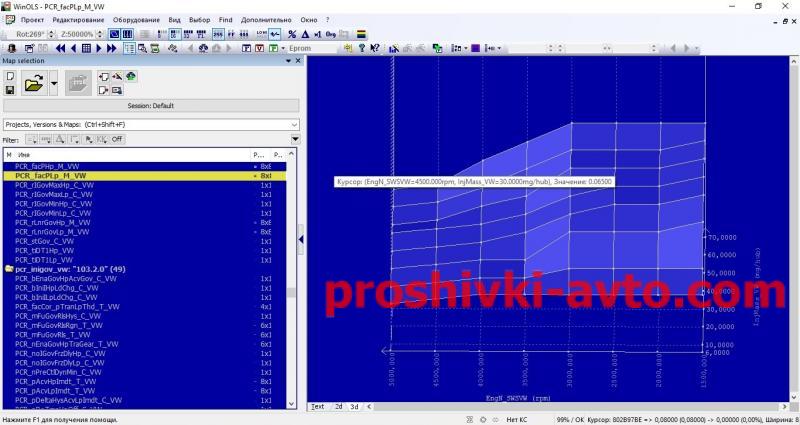Jump to first map with double-left arrow

(60, 48)
